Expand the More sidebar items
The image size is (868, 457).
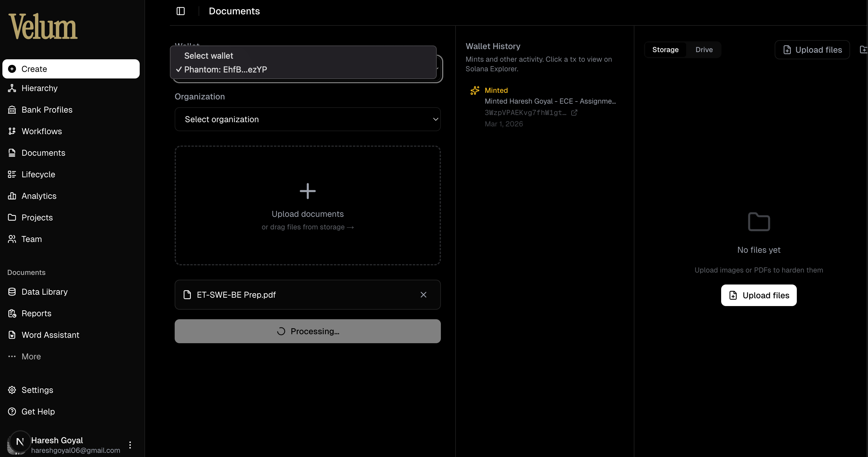(31, 357)
